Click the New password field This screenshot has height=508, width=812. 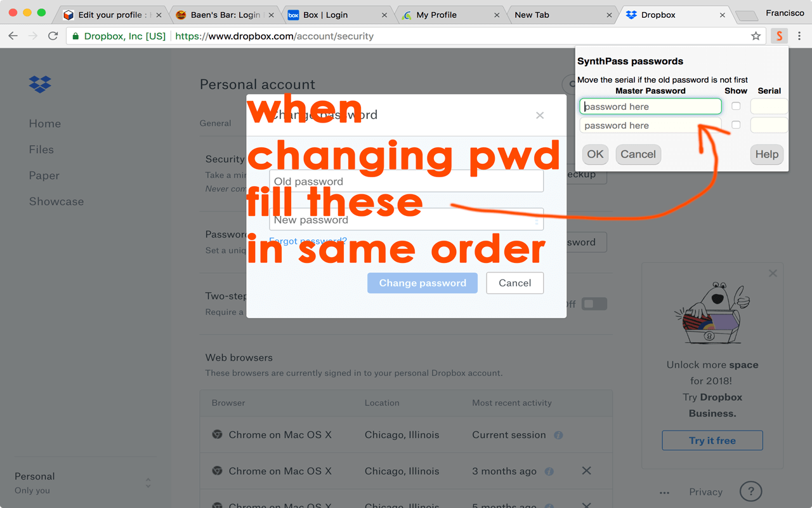406,220
